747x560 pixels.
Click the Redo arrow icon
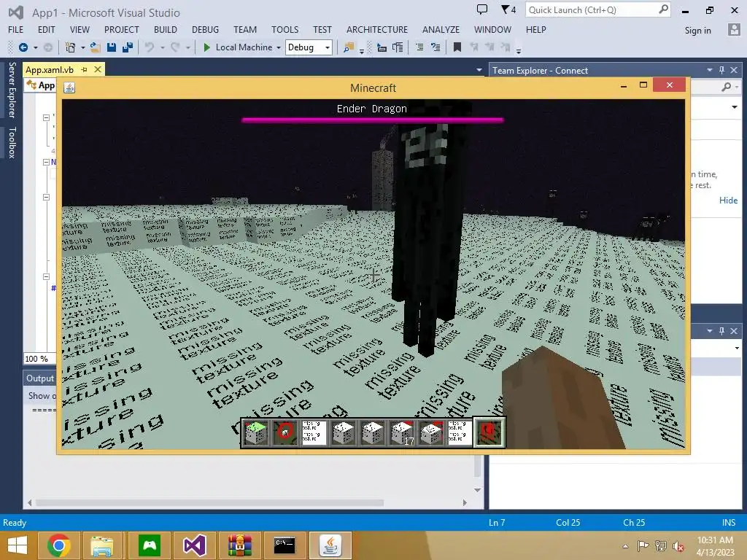coord(175,47)
